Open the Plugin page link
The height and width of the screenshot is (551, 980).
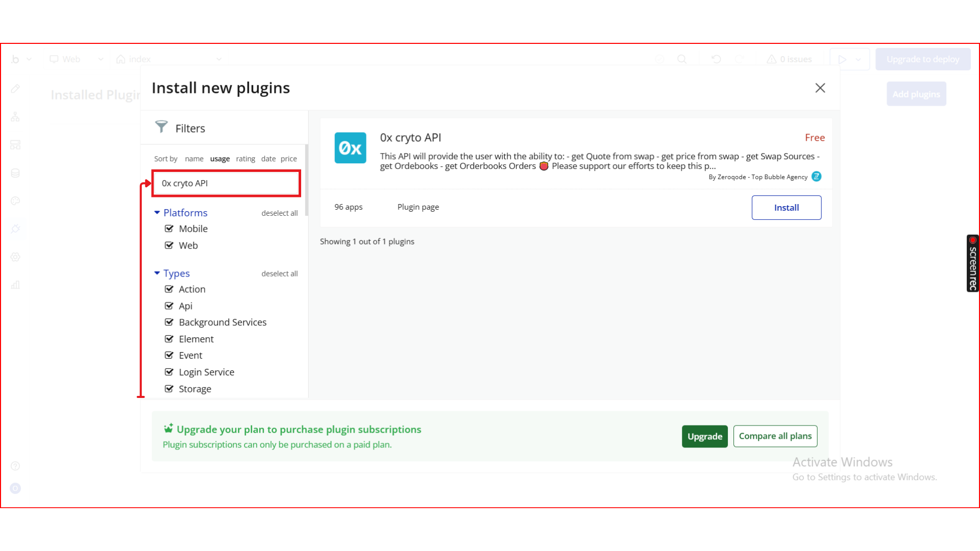coord(418,207)
